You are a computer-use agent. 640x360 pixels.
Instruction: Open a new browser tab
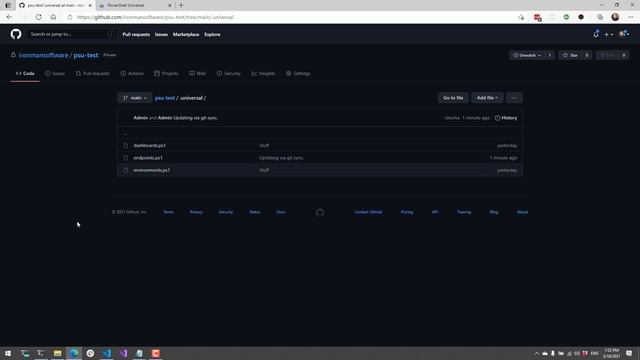[181, 5]
